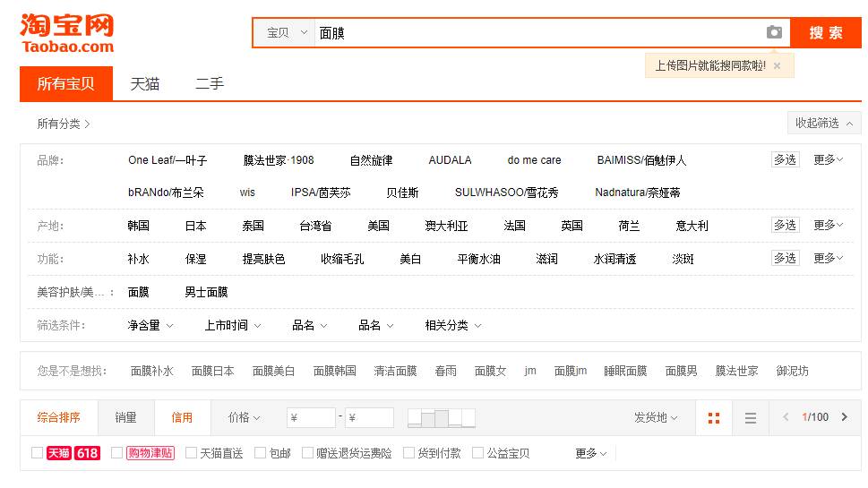Check the 货到付款 checkbox
This screenshot has width=868, height=488.
tap(409, 452)
